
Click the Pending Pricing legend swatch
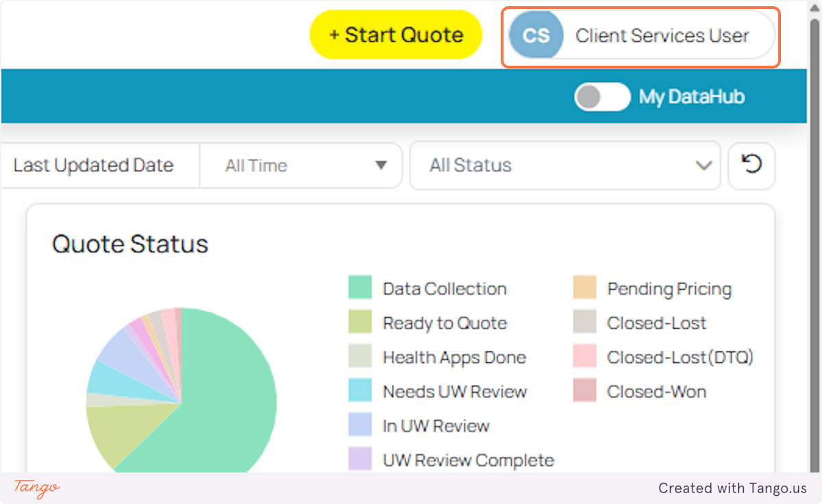[584, 287]
